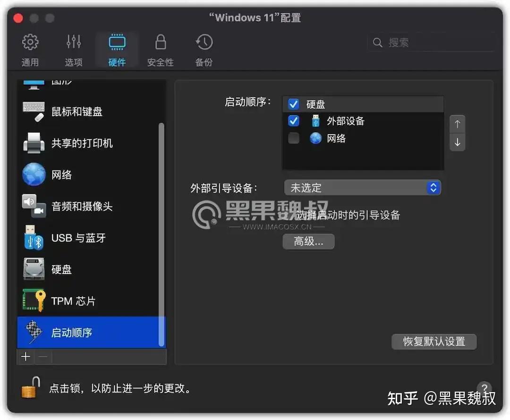Click the up arrow to reorder boot devices
Viewport: 510px width, 420px height.
coord(457,124)
